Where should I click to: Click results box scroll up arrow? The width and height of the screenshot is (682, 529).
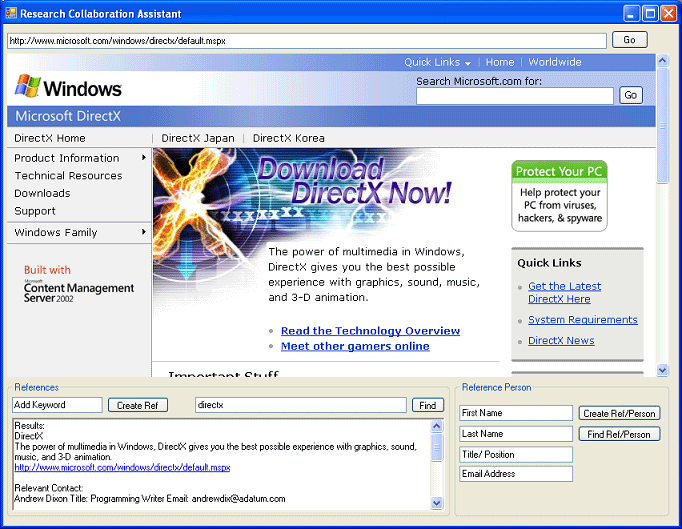[x=437, y=426]
